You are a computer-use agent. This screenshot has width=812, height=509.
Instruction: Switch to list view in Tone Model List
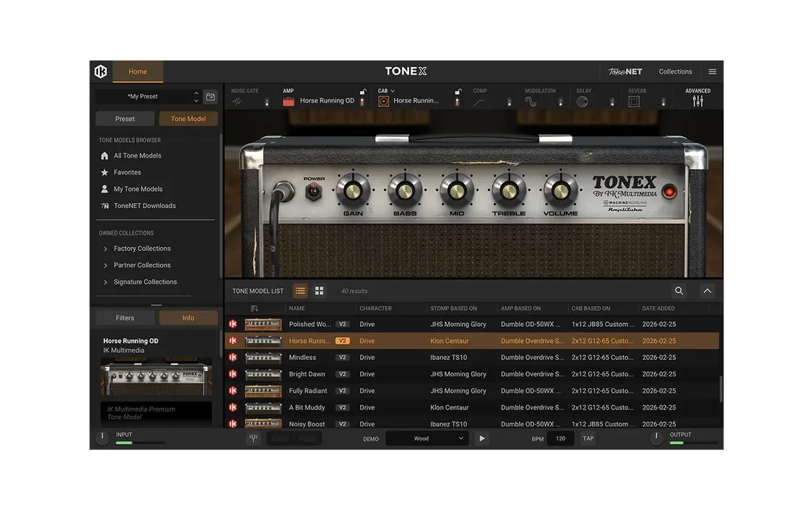(x=300, y=291)
